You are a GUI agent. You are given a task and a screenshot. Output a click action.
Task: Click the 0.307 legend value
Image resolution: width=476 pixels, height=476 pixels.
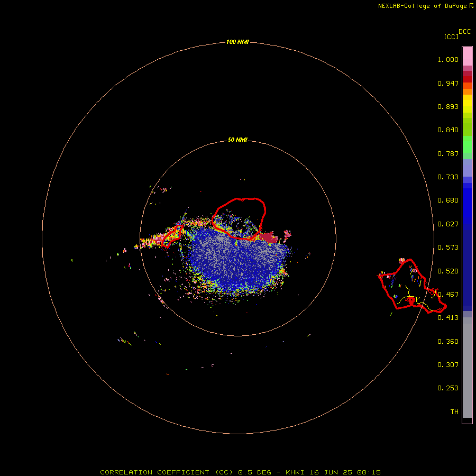(x=448, y=365)
